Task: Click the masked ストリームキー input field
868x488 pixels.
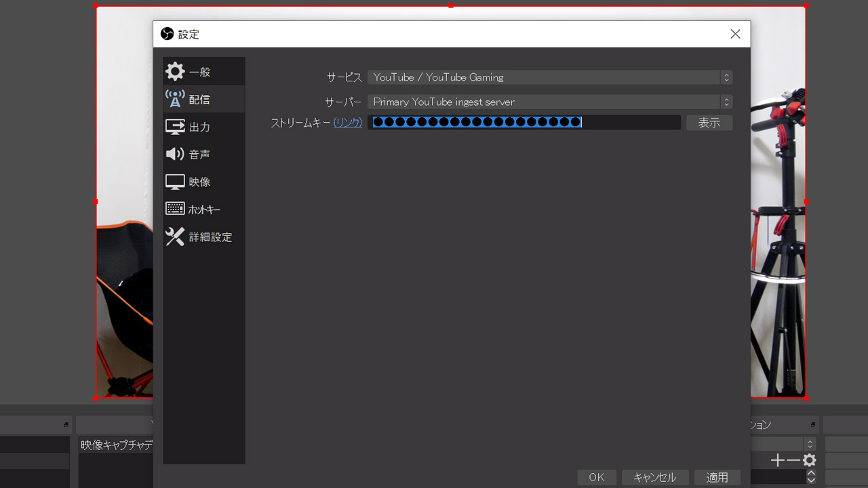Action: (524, 122)
